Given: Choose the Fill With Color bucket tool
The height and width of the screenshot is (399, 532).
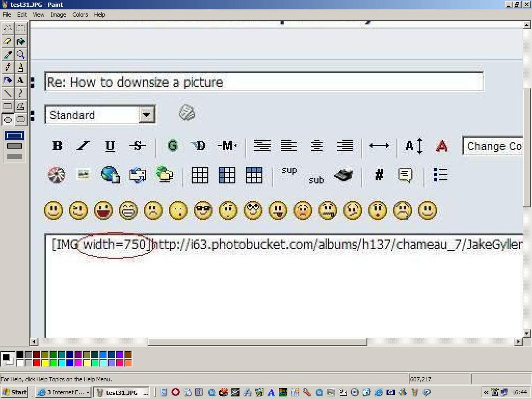Looking at the screenshot, I should [20, 42].
